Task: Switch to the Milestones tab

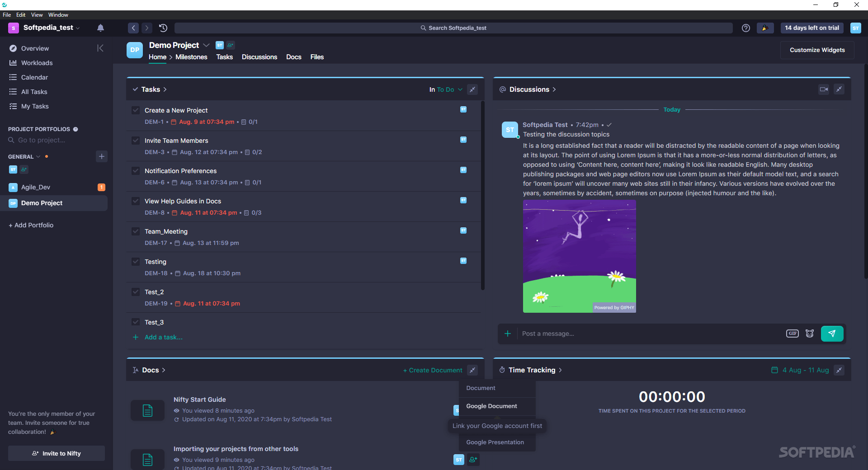Action: coord(191,57)
